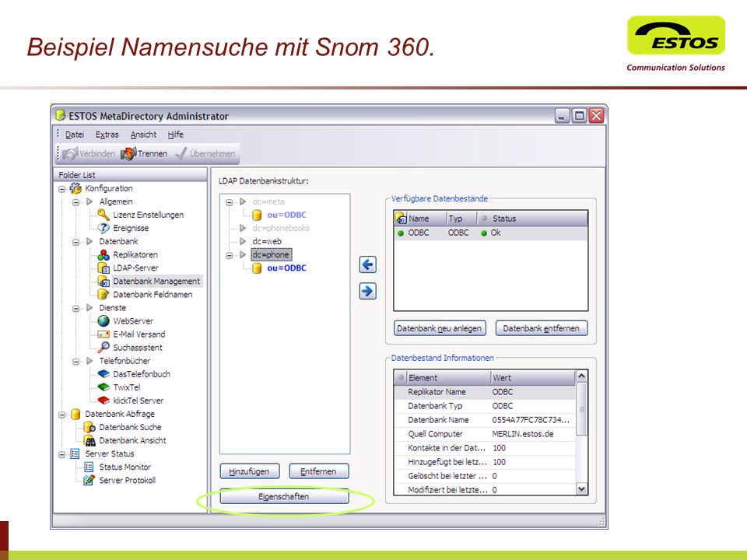Collapse the Telefonbücher tree node
Screen dimensions: 747x560
(75, 362)
